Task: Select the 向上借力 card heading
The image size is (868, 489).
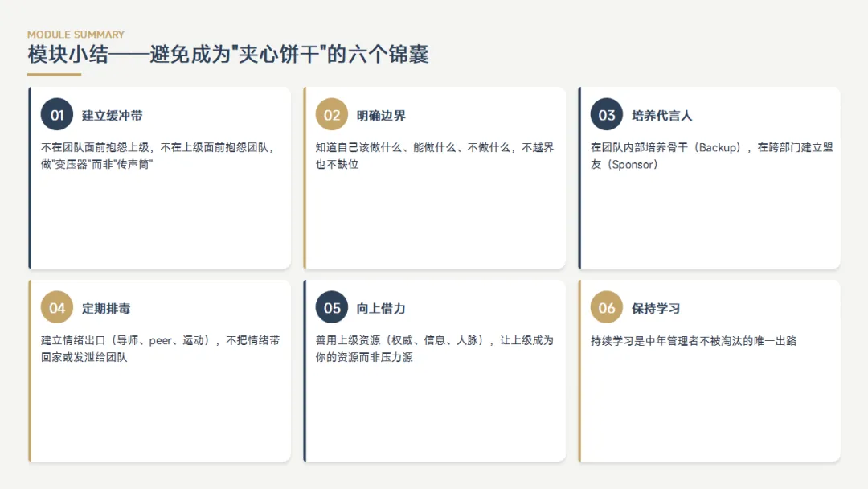Action: click(381, 309)
